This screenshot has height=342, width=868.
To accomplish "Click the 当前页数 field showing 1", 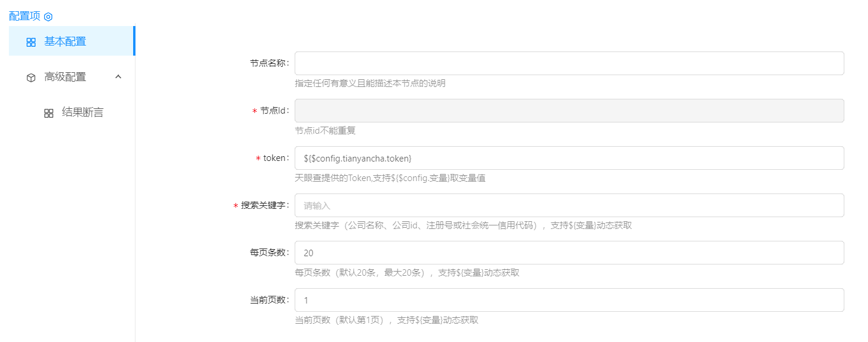I will click(x=569, y=300).
